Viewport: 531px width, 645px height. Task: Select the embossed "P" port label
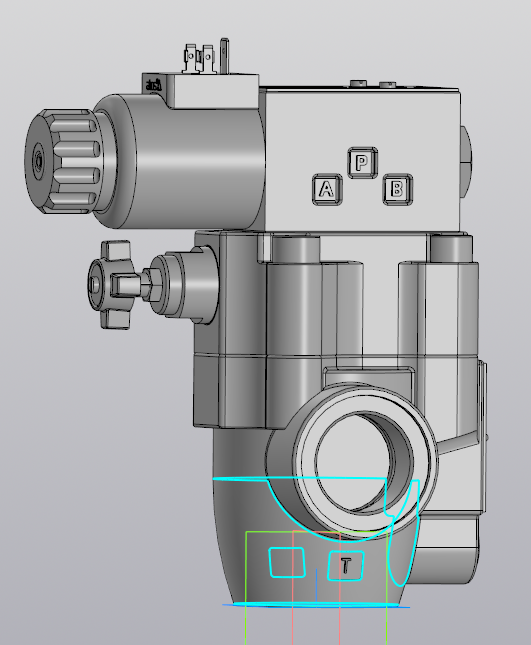362,163
